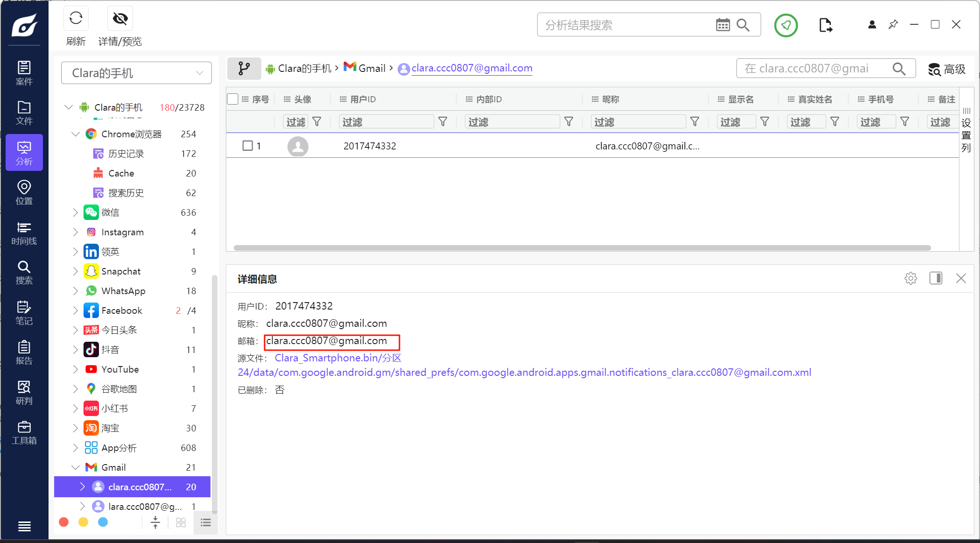Toggle the details/preview (详情/预览) eye icon
The image size is (980, 543).
point(120,19)
